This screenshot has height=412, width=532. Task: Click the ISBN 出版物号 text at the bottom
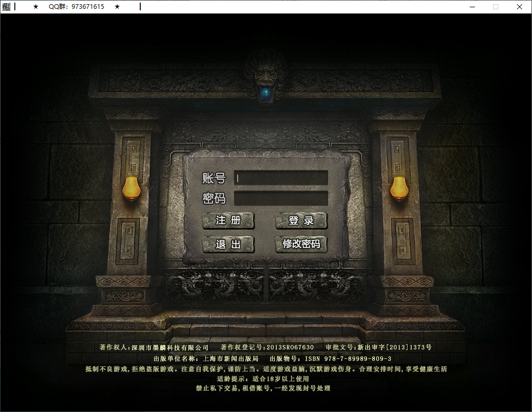pyautogui.click(x=332, y=358)
